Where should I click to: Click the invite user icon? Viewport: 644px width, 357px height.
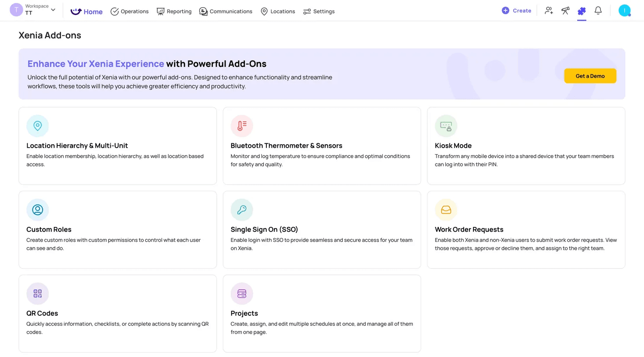point(549,11)
